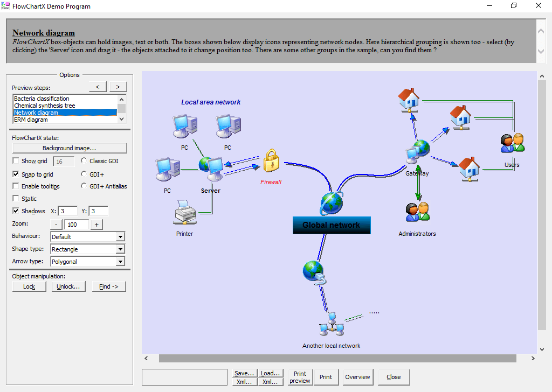Select the Global network globe node
This screenshot has height=392, width=552.
pos(331,204)
